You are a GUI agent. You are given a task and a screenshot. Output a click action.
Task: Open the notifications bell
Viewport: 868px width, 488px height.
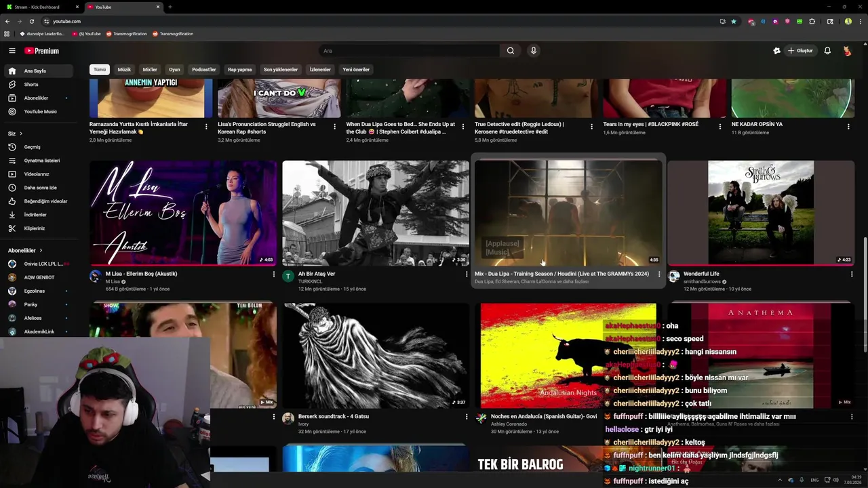pyautogui.click(x=827, y=51)
